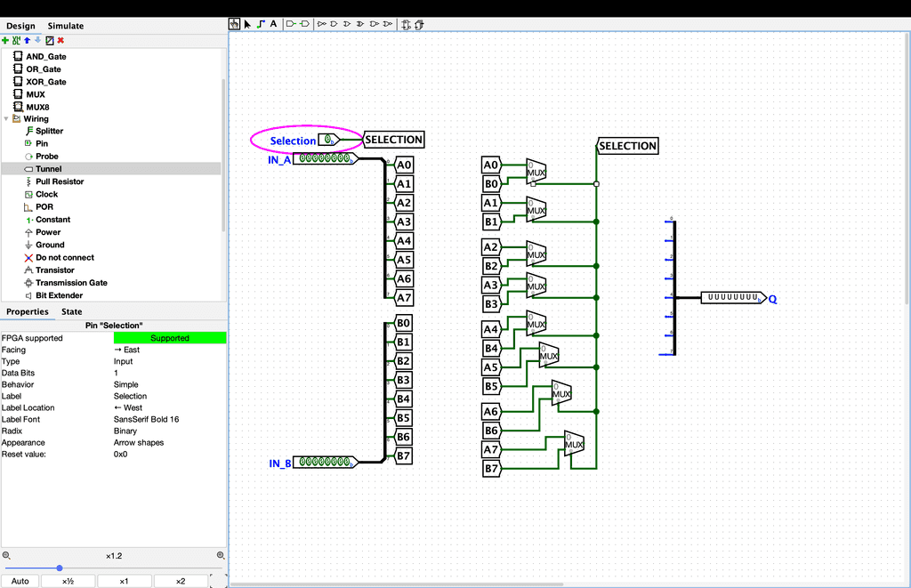Click the zoom out magnifier icon
This screenshot has height=588, width=911.
pos(6,555)
